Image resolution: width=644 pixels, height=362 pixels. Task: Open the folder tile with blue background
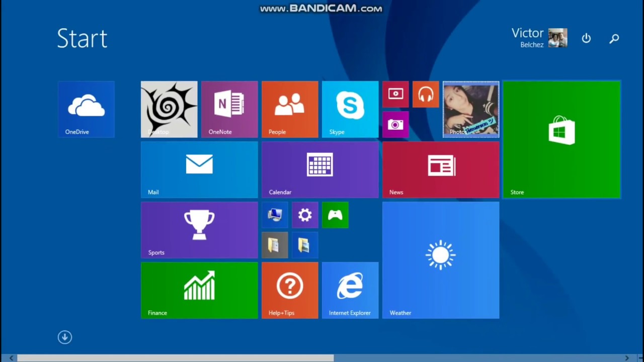305,245
